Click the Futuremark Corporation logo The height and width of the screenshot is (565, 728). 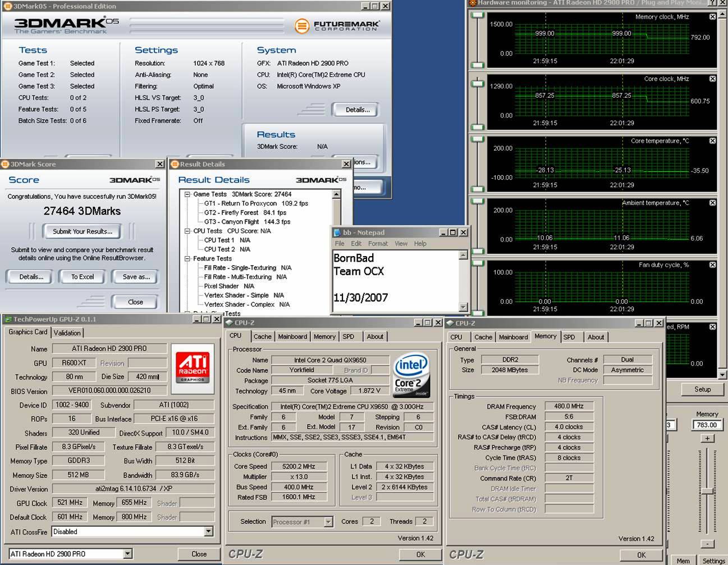click(337, 26)
